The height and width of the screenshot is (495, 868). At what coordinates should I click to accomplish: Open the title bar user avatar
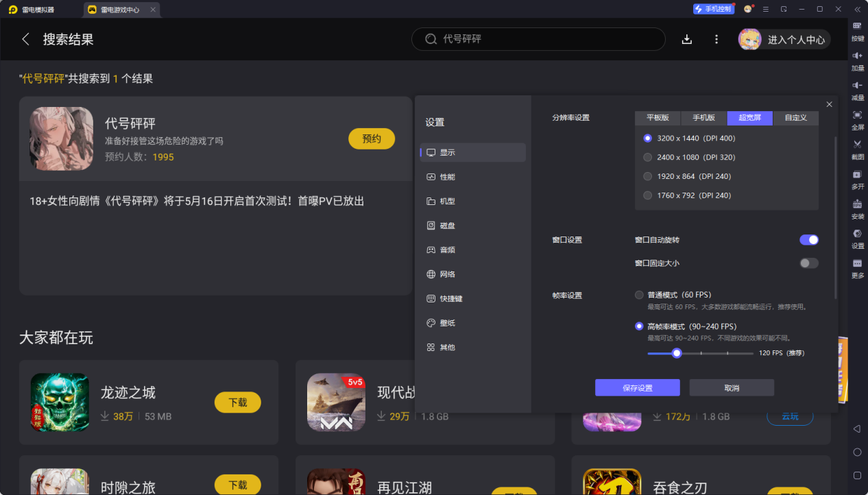748,9
